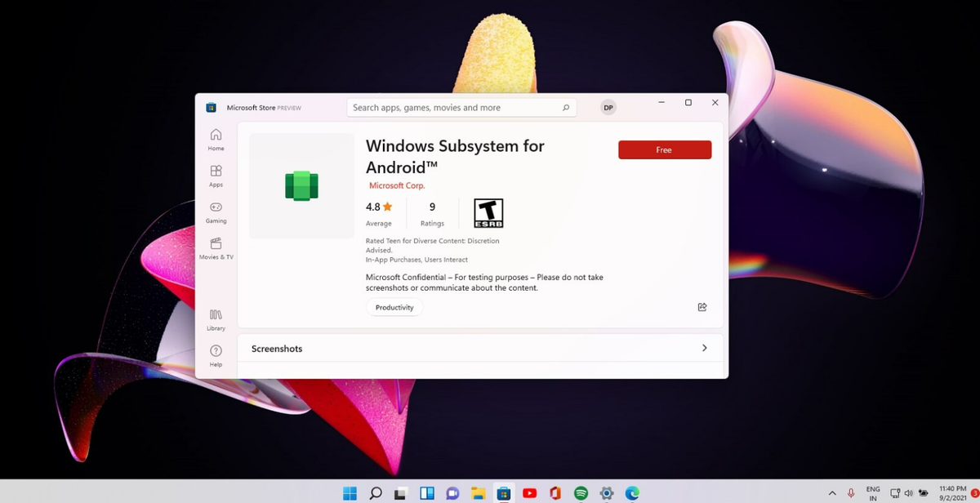Open the Microsoft Corp. publisher link
The image size is (980, 503).
397,185
